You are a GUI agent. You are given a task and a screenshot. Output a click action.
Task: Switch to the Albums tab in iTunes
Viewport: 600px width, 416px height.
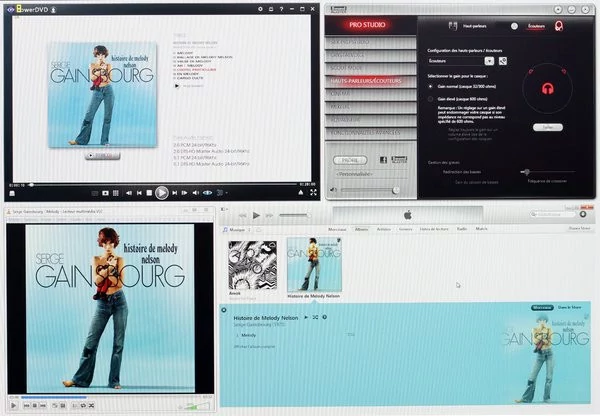coord(361,229)
